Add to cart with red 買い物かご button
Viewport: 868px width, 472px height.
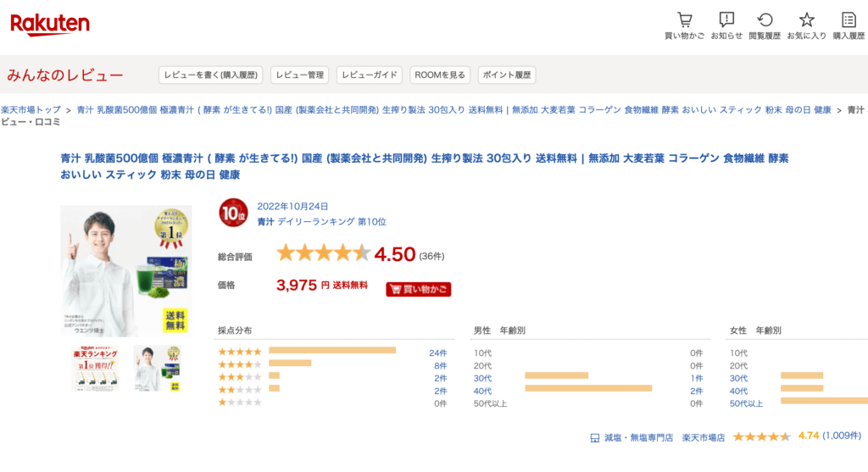(419, 289)
